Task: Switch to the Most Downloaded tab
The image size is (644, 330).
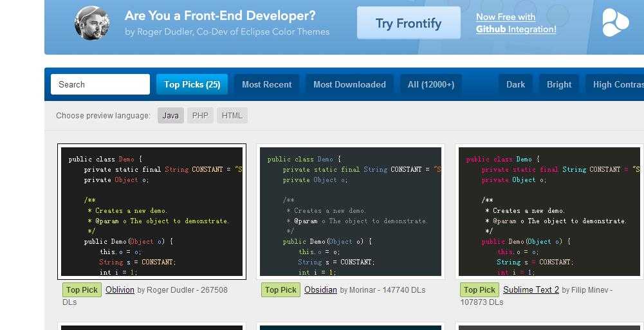Action: (x=349, y=84)
